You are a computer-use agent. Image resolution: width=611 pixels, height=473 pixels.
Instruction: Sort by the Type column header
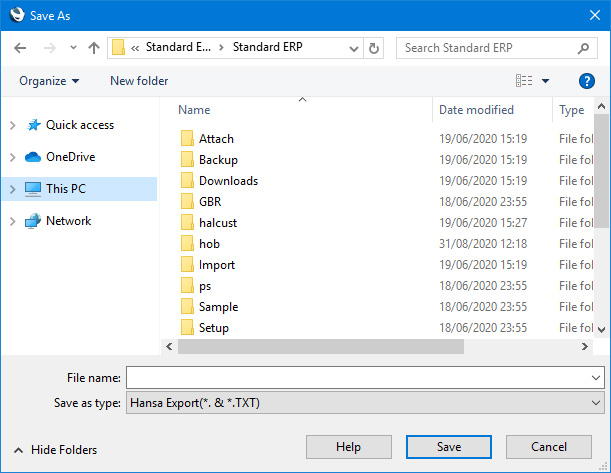572,110
